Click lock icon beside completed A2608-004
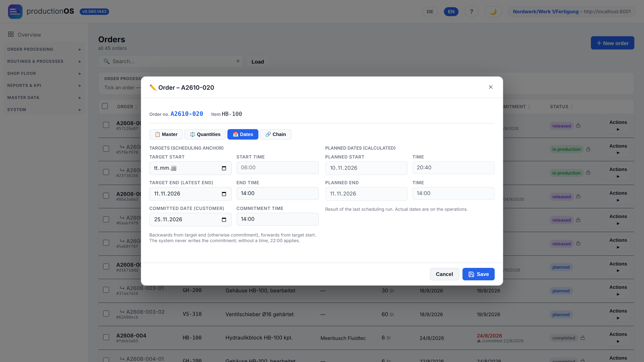 click(582, 337)
